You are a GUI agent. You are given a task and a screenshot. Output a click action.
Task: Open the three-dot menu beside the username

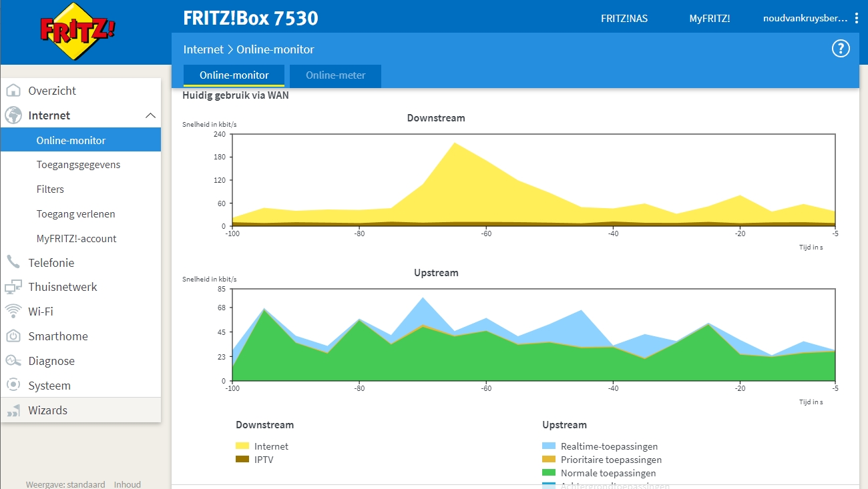click(x=857, y=18)
